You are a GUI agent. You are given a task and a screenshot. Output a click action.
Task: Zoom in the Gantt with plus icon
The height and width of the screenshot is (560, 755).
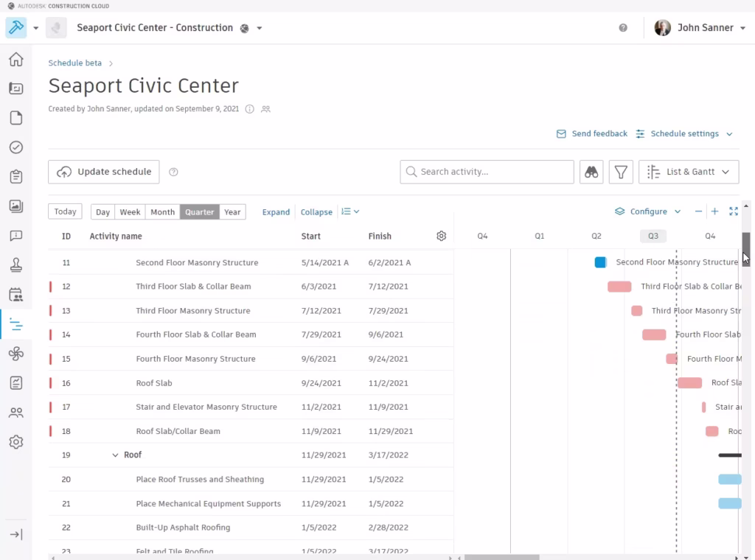pyautogui.click(x=715, y=211)
